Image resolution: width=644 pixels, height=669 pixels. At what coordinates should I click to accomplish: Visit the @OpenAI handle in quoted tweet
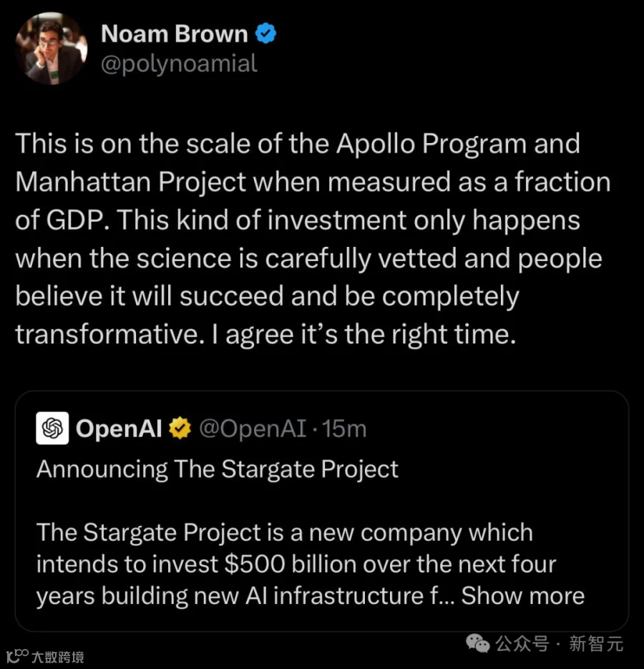tap(253, 429)
